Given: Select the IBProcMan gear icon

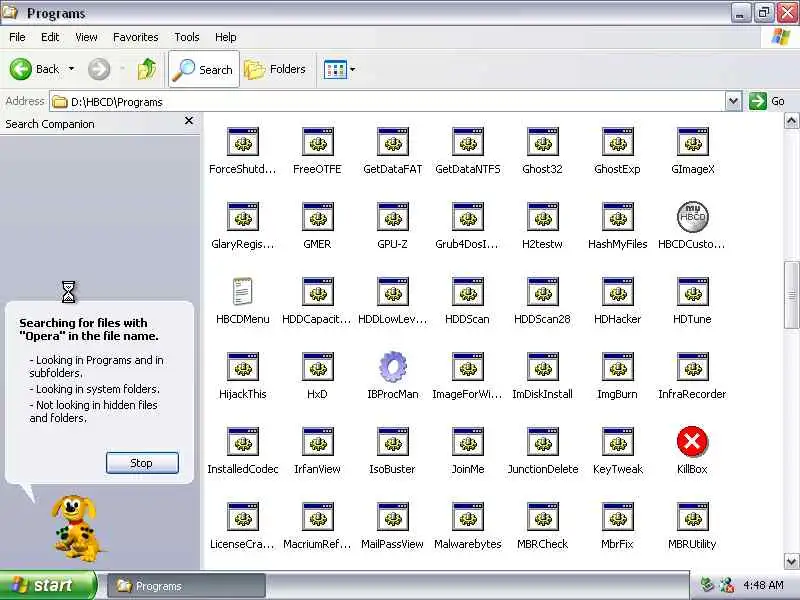Looking at the screenshot, I should pyautogui.click(x=393, y=366).
